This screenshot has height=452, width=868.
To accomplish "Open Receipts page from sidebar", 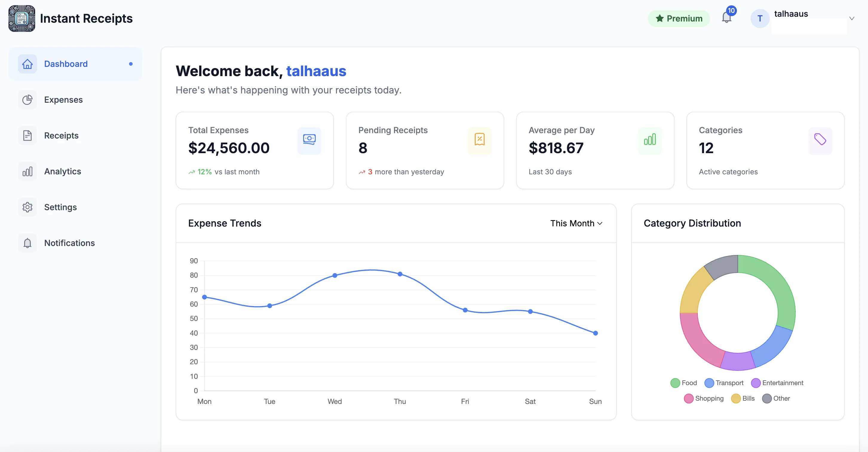I will (x=61, y=136).
